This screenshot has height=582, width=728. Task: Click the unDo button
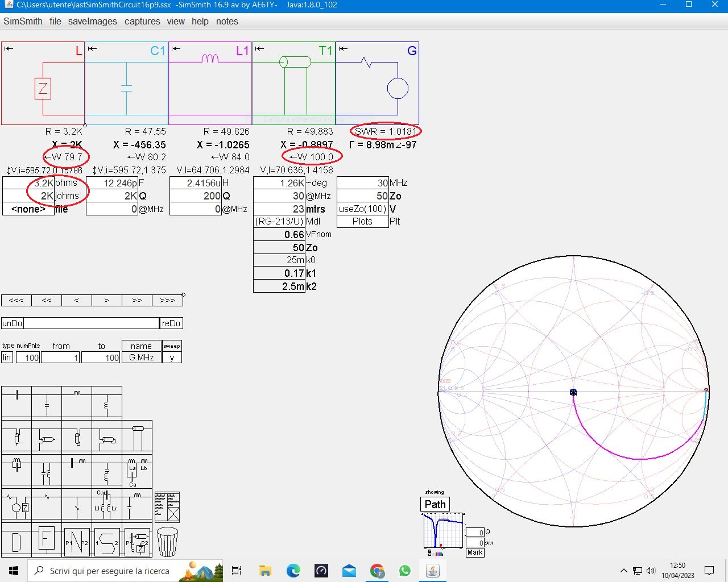(12, 323)
